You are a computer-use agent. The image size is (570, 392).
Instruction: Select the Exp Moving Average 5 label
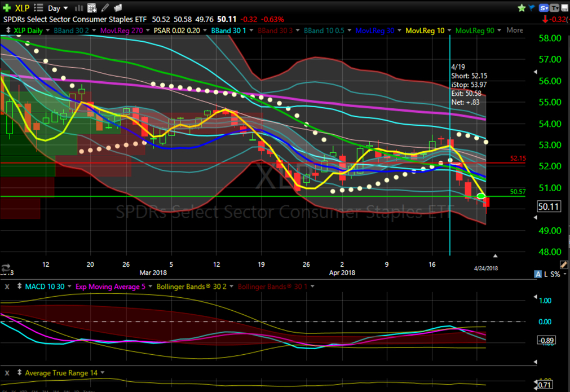tap(111, 287)
